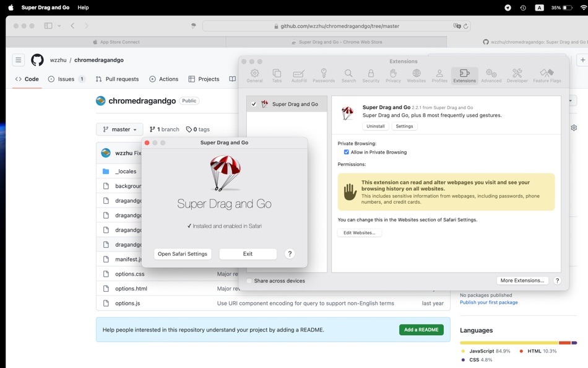Open the Privacy settings pane
The height and width of the screenshot is (368, 588).
(393, 76)
